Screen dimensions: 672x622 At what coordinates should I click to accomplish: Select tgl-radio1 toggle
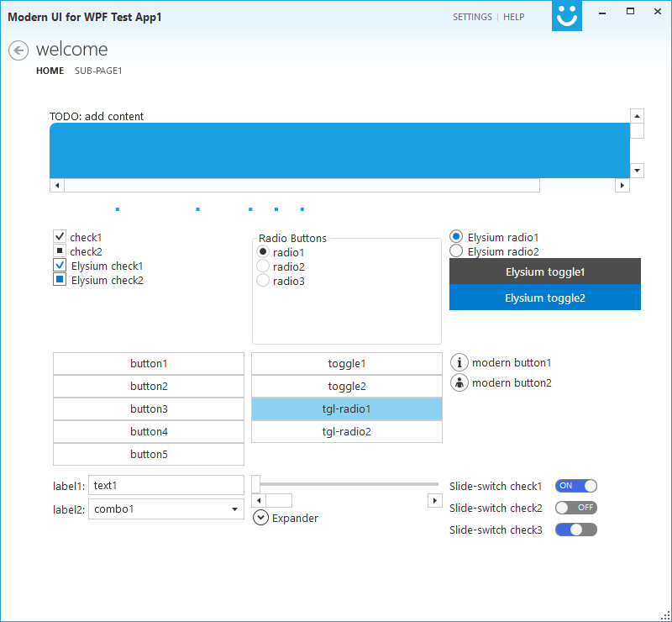click(347, 409)
